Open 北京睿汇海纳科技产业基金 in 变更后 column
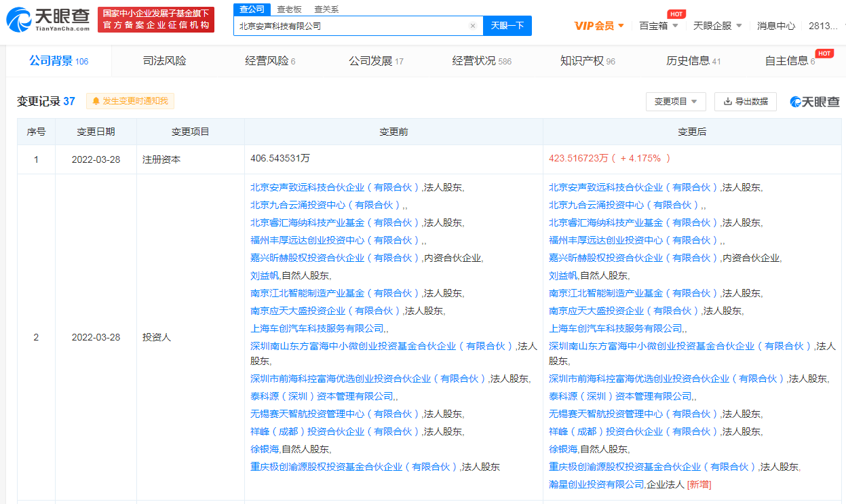 634,222
